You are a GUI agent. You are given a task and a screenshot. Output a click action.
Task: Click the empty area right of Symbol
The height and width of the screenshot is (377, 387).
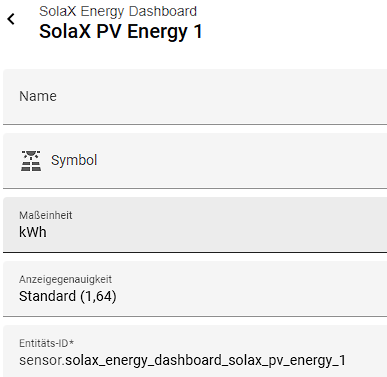pos(242,161)
